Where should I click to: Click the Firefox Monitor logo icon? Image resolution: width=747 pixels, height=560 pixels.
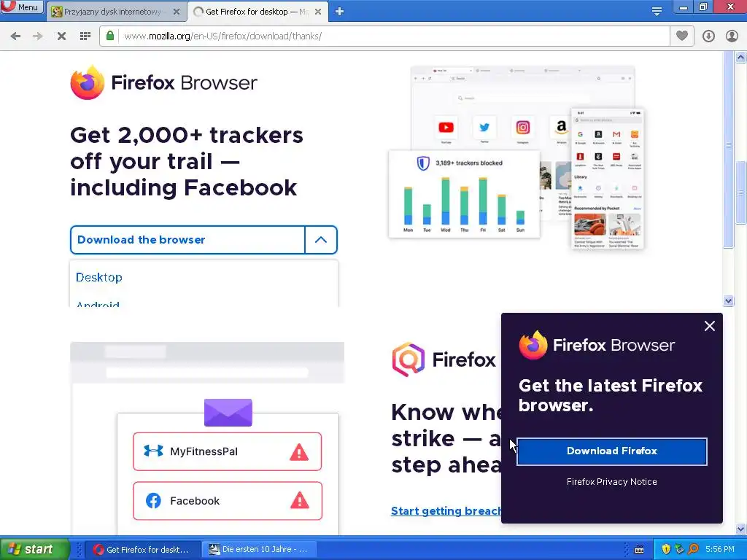(x=408, y=359)
